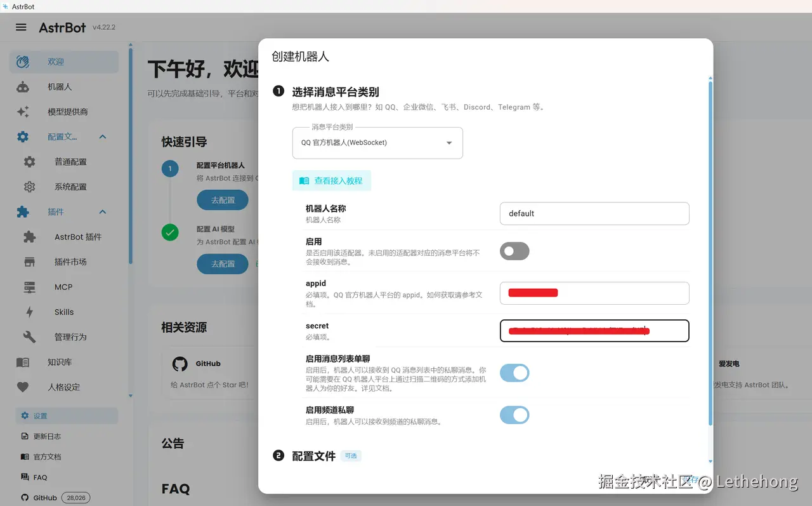Screen dimensions: 812x506
Task: Click the green checkmark step icon
Action: (x=170, y=232)
